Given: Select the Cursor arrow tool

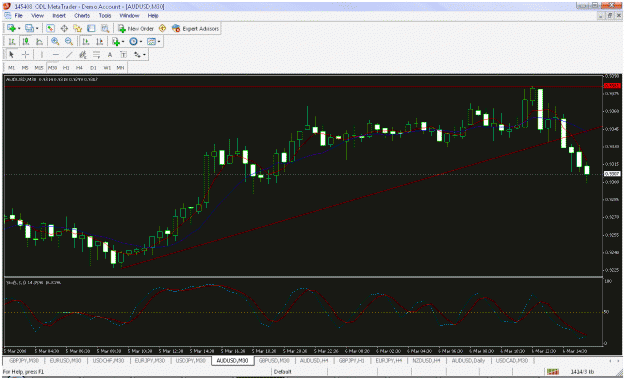Looking at the screenshot, I should tap(11, 55).
